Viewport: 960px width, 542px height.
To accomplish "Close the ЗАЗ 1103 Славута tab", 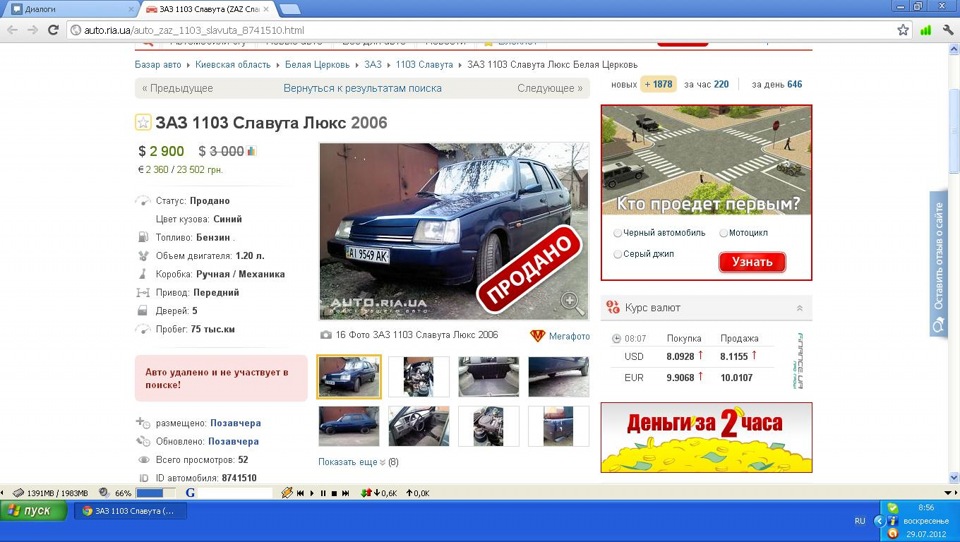I will (266, 9).
